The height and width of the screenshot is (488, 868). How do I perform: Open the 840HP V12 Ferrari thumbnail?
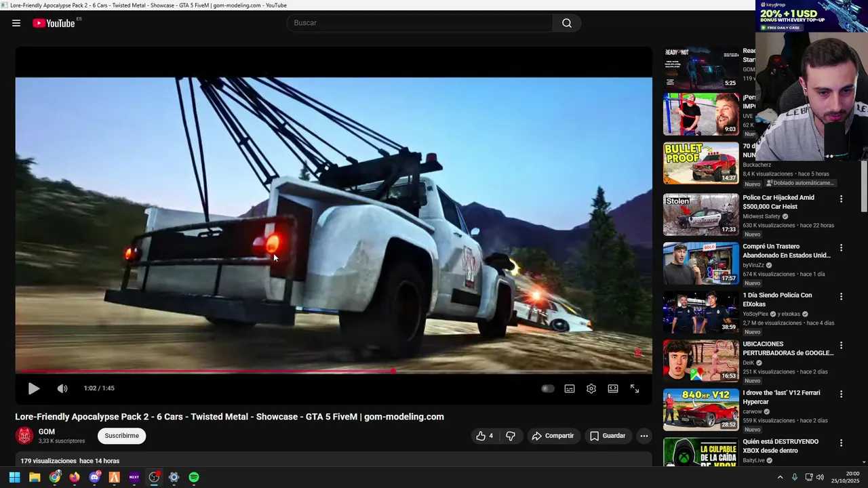701,410
